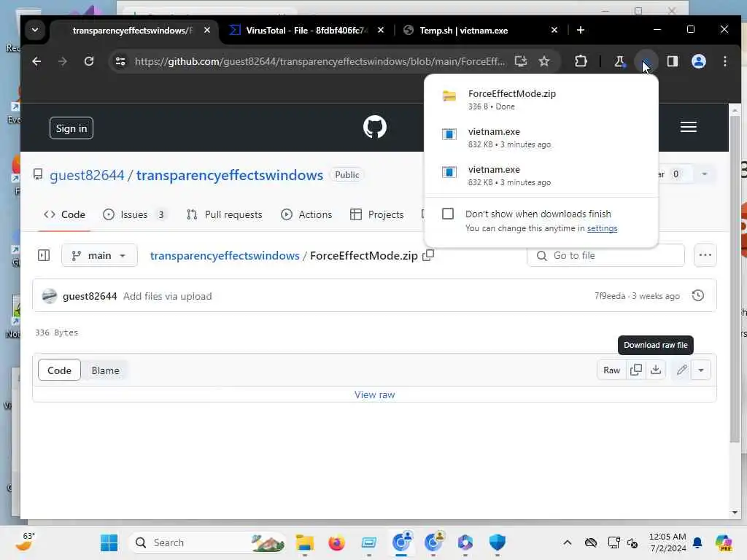Viewport: 747px width, 560px height.
Task: Select transparencyeffectswindows browser tab
Action: (x=133, y=31)
